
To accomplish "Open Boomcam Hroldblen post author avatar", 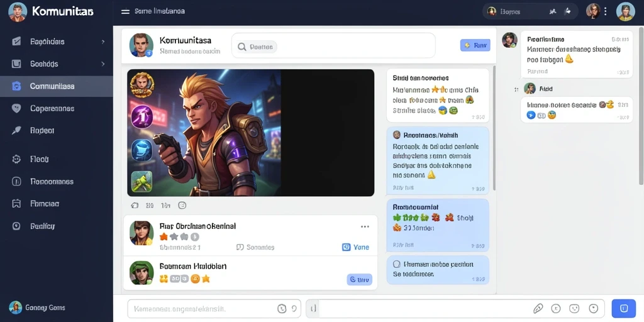I will (x=142, y=273).
